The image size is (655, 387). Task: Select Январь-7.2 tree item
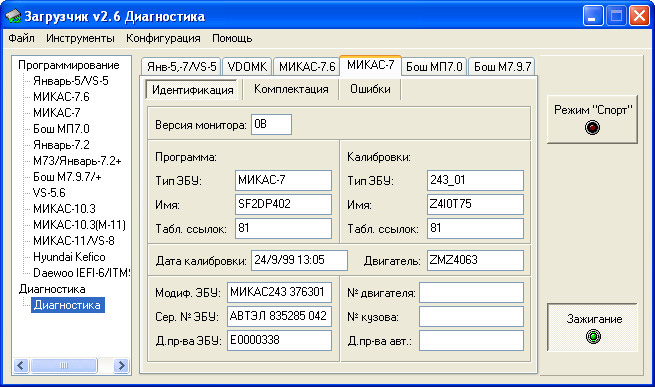pyautogui.click(x=61, y=145)
